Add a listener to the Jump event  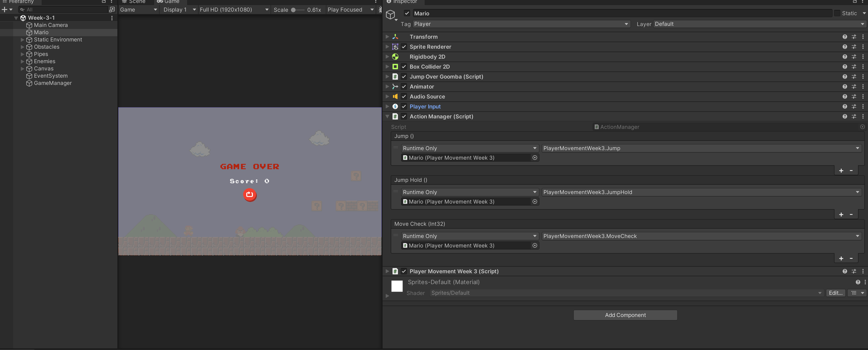[x=841, y=171]
